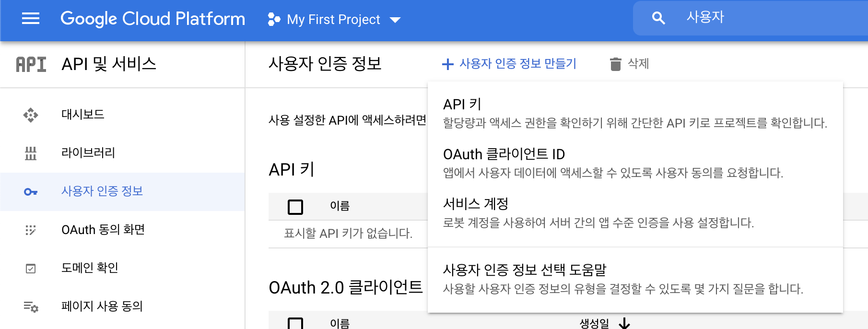The image size is (868, 329).
Task: Choose 서비스 계정 from the menu
Action: (x=635, y=213)
